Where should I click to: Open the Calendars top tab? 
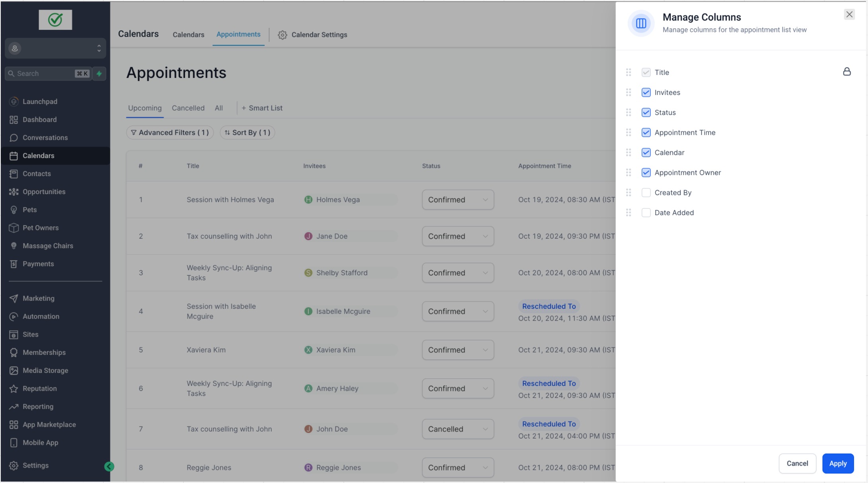[x=188, y=35]
